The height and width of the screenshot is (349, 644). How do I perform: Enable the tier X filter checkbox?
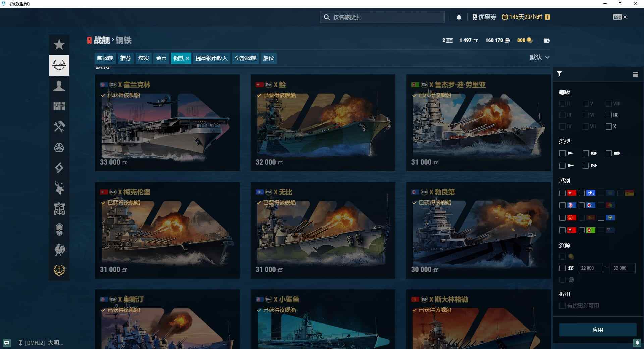(x=609, y=127)
